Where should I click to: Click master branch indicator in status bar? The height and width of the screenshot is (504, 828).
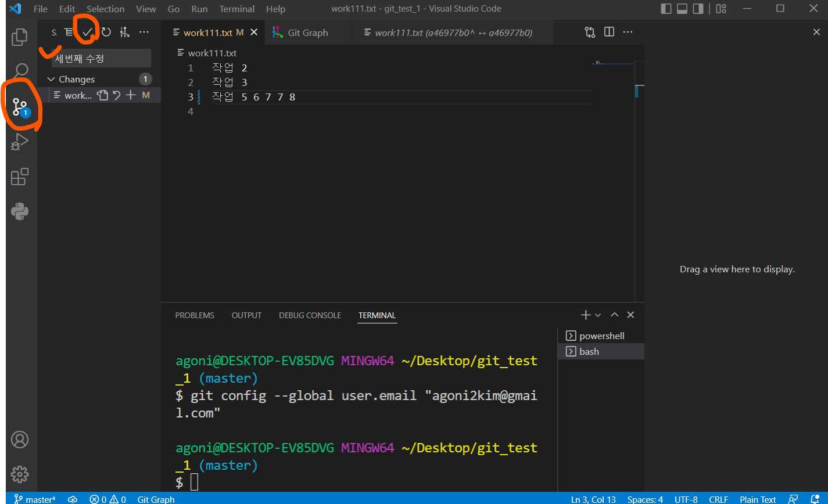(35, 499)
